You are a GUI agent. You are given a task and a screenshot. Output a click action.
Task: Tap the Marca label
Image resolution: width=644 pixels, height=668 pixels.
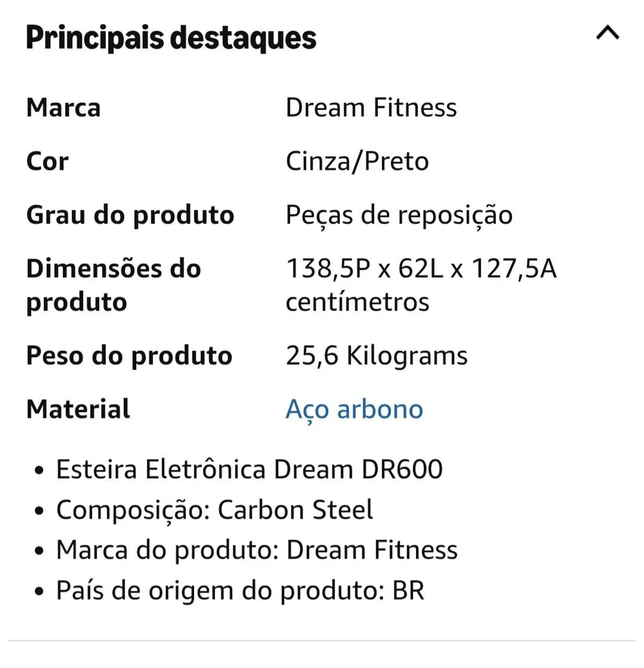pos(63,108)
